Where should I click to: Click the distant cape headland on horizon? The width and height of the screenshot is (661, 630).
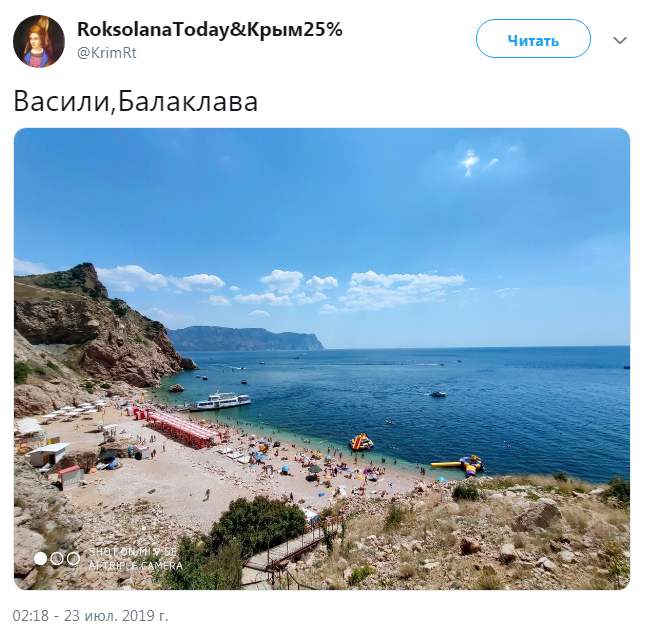[246, 338]
